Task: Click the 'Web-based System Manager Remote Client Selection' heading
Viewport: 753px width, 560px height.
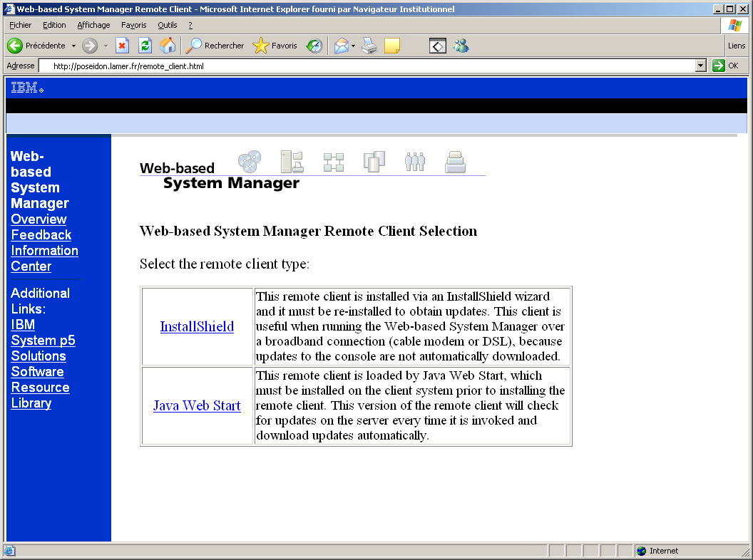Action: pyautogui.click(x=308, y=232)
